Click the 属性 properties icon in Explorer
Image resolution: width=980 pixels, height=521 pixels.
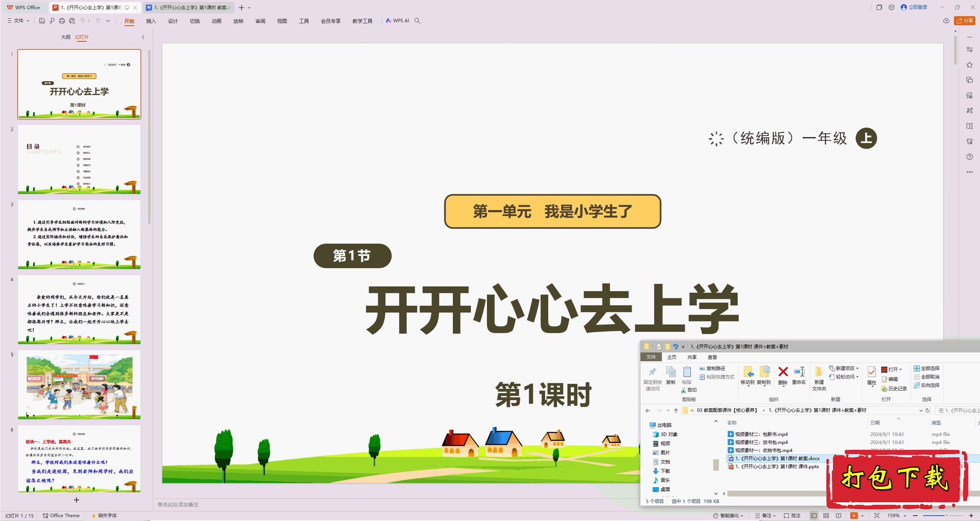pyautogui.click(x=872, y=376)
